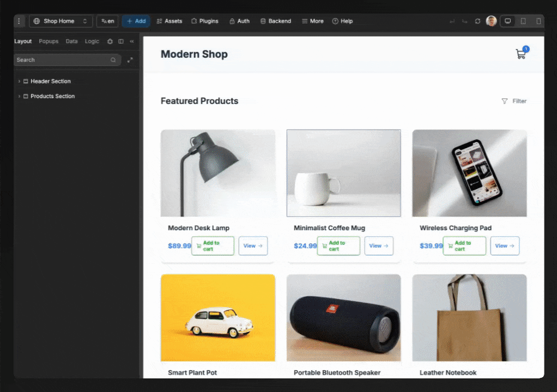The width and height of the screenshot is (557, 392).
Task: Click the shopping cart icon
Action: coord(520,54)
